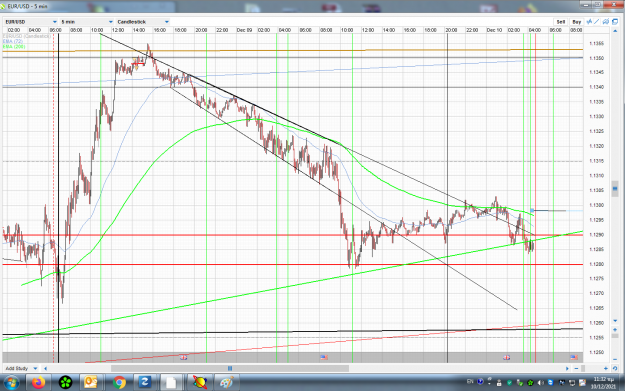This screenshot has width=625, height=391.
Task: Click the time zoom slider handle
Action: coord(583,368)
